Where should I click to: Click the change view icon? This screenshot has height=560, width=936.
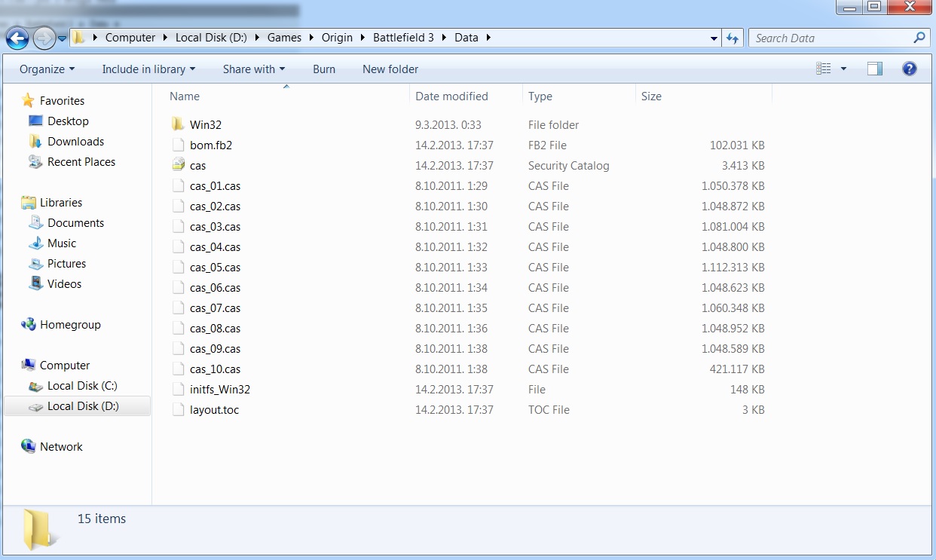(x=824, y=69)
